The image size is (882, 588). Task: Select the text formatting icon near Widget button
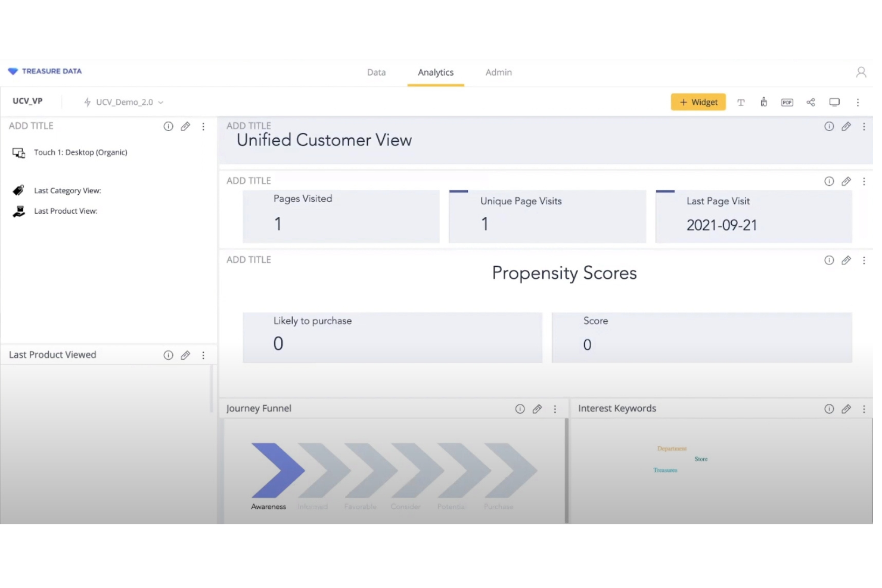pyautogui.click(x=741, y=102)
